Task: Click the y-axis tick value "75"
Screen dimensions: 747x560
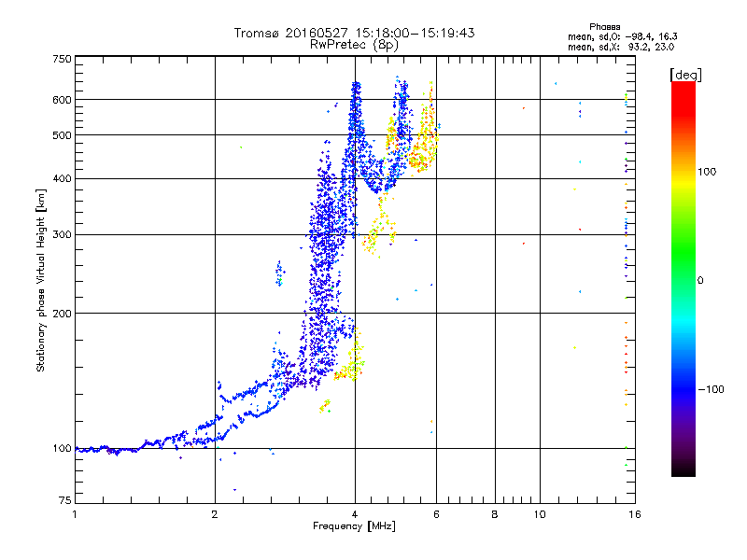Action: 65,500
